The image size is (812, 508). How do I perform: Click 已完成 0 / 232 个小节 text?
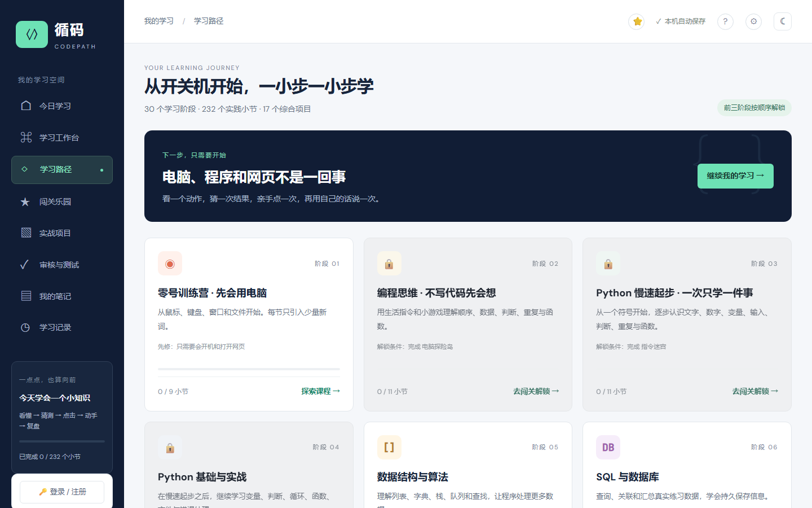[x=50, y=457]
